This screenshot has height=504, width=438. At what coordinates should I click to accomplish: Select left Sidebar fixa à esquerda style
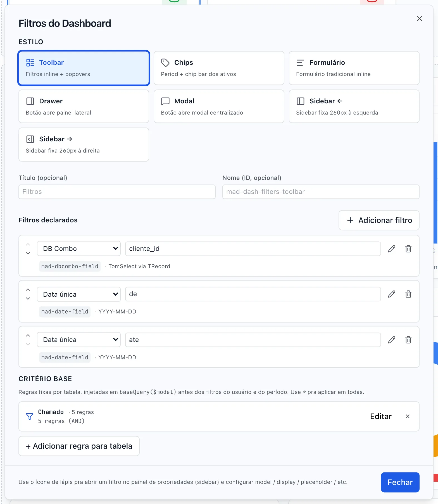tap(354, 106)
